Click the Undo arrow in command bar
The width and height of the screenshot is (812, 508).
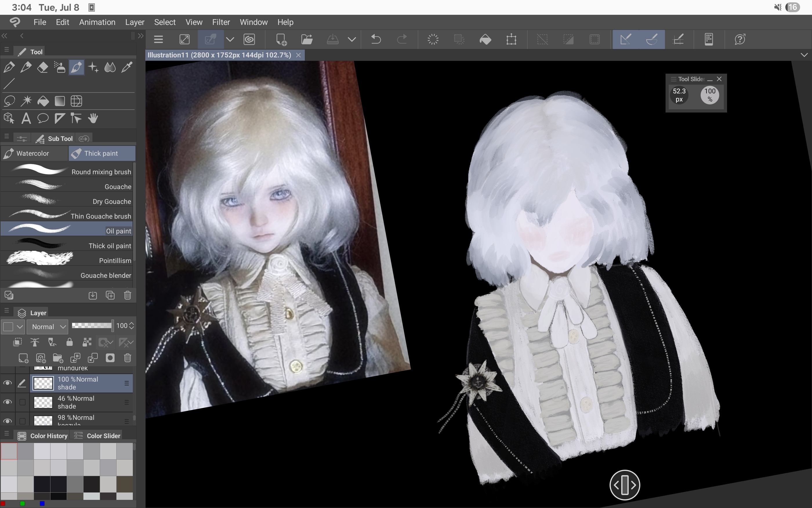coord(376,39)
